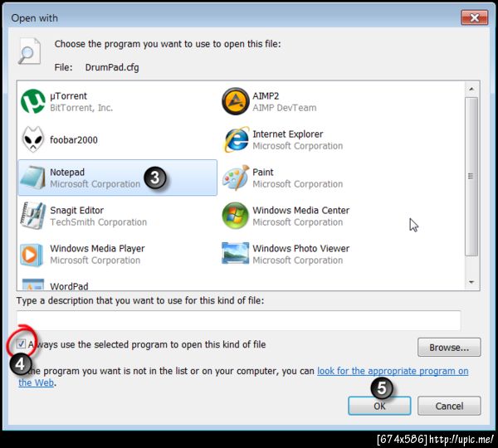
Task: Open the Browse... button
Action: point(449,348)
